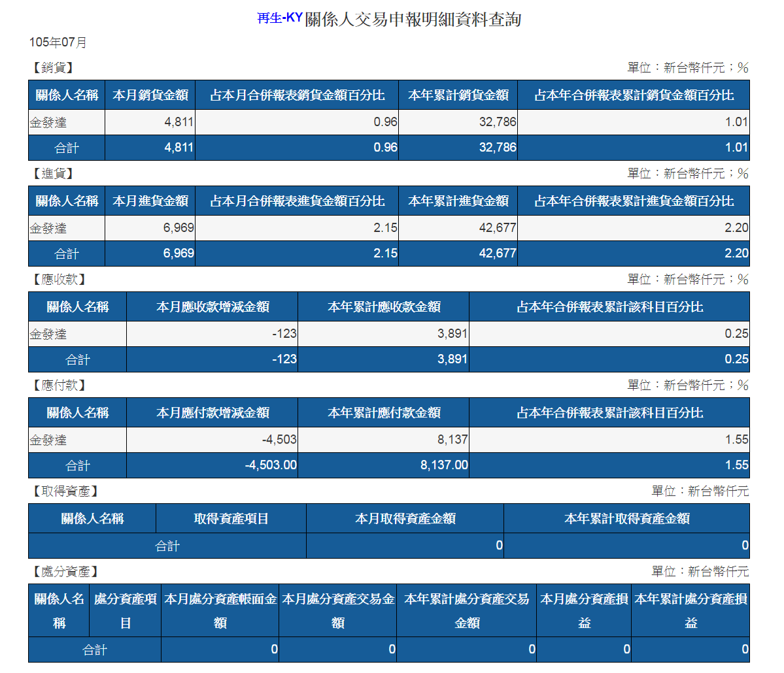The width and height of the screenshot is (784, 673).
Task: Click the 占本月合併報表進貨金額百分比 header
Action: click(297, 201)
